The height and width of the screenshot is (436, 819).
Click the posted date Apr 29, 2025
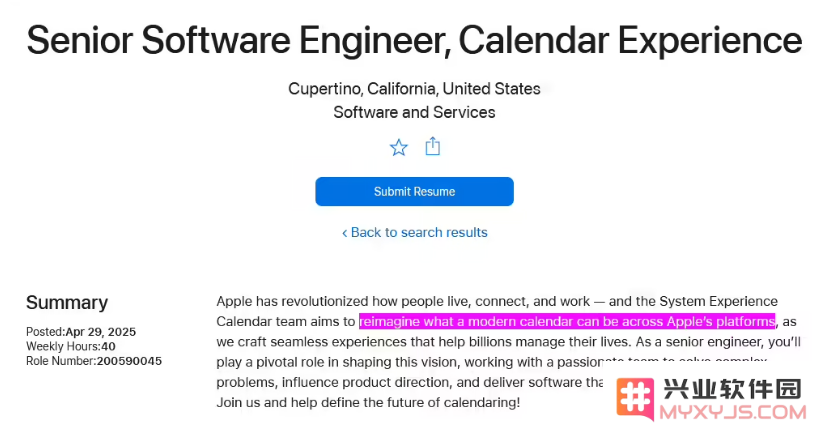pyautogui.click(x=100, y=332)
